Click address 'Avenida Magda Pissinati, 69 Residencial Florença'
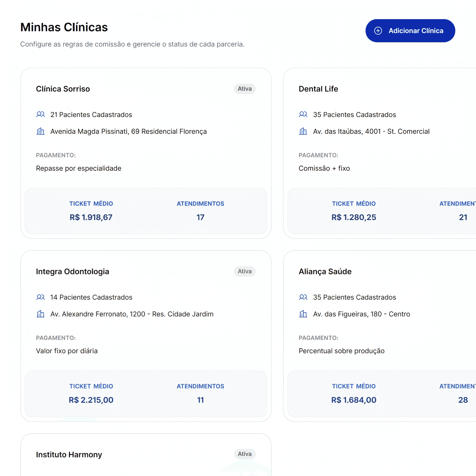This screenshot has width=476, height=476. (129, 131)
